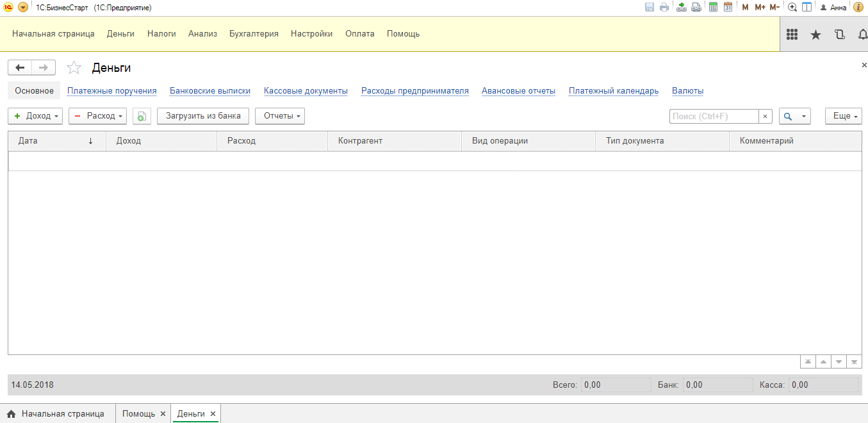Close the Помощь bottom tab
Viewport: 868px width, 423px height.
coord(163,414)
